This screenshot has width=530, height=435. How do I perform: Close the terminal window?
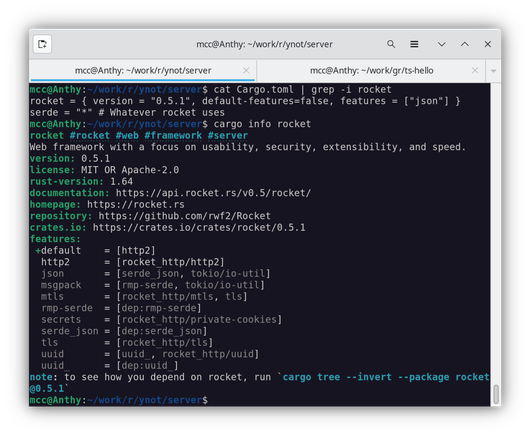point(487,44)
